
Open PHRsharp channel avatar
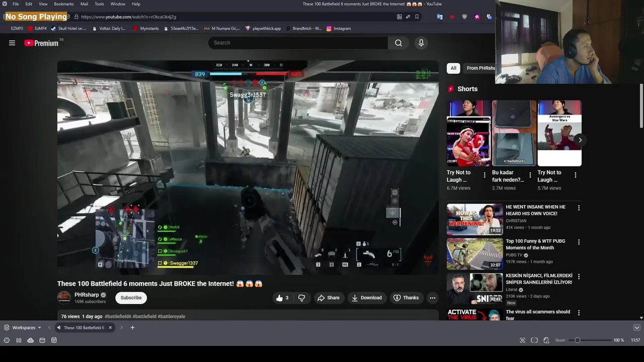[x=64, y=298]
